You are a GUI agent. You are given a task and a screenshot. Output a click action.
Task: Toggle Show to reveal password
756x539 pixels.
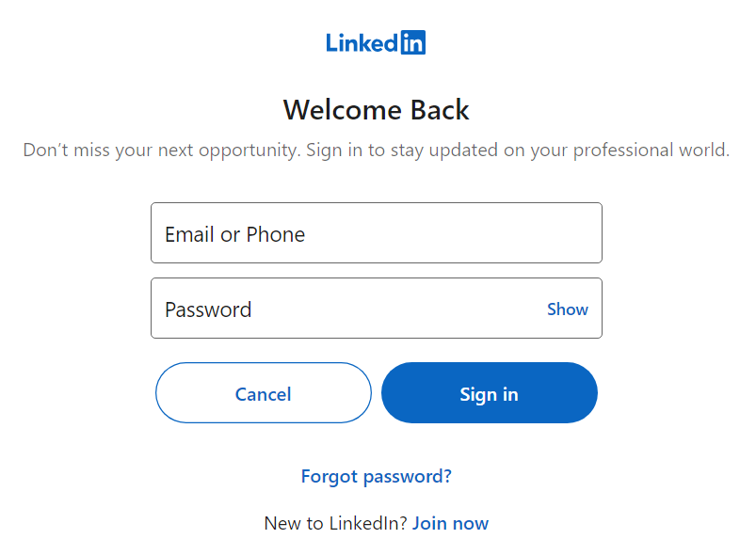pos(568,309)
